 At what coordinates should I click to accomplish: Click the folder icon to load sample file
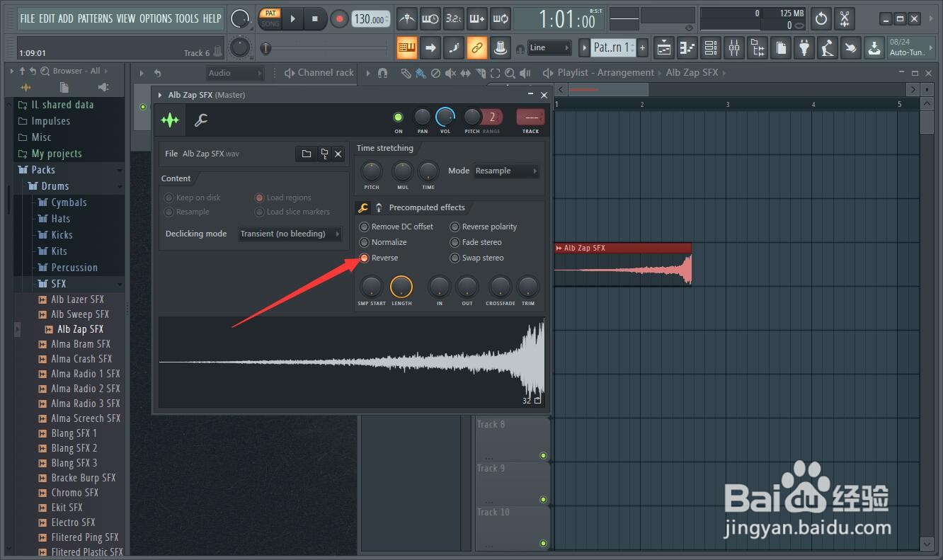307,154
